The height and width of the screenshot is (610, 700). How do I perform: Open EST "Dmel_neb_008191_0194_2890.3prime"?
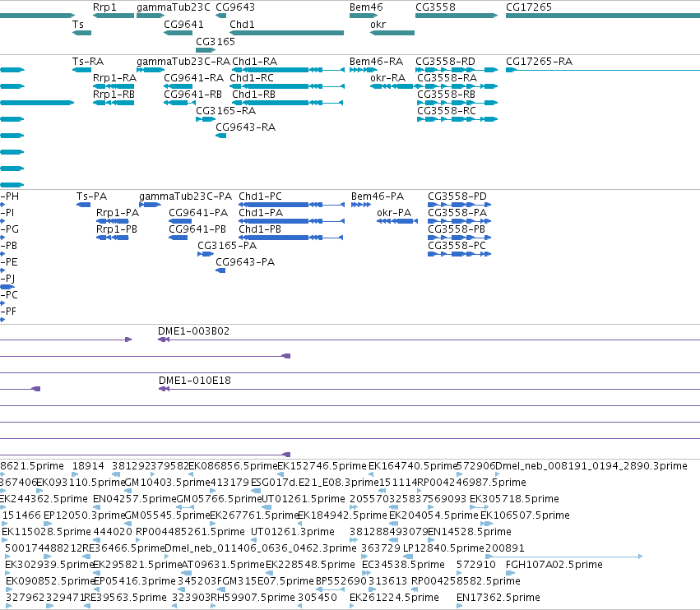[x=591, y=466]
